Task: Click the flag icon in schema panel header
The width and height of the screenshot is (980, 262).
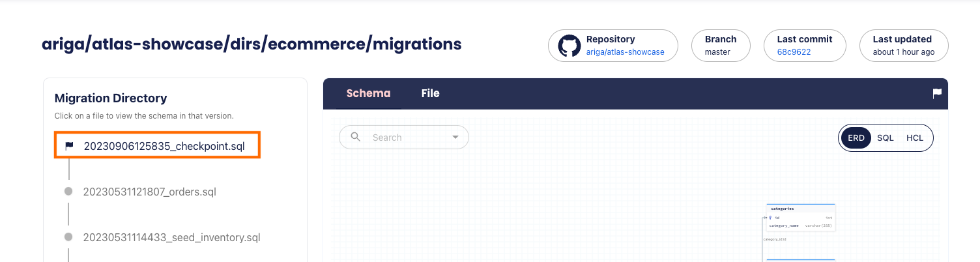Action: 937,93
